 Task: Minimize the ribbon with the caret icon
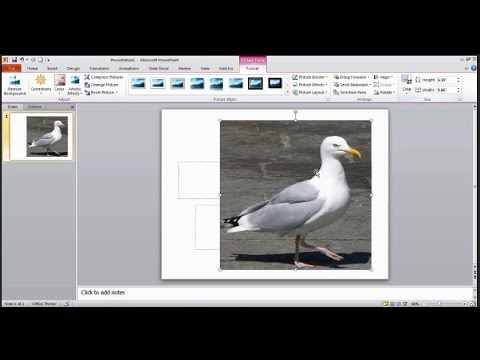(x=466, y=68)
